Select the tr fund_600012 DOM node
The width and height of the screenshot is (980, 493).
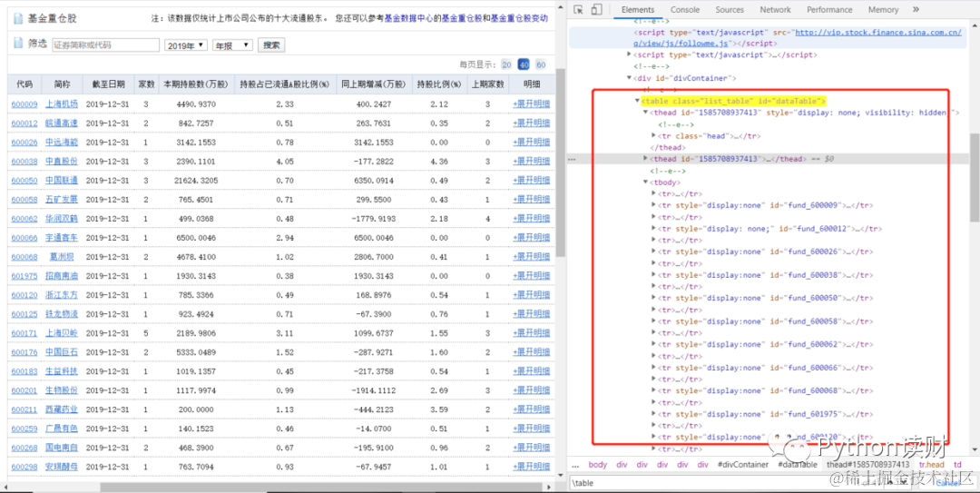pos(769,229)
